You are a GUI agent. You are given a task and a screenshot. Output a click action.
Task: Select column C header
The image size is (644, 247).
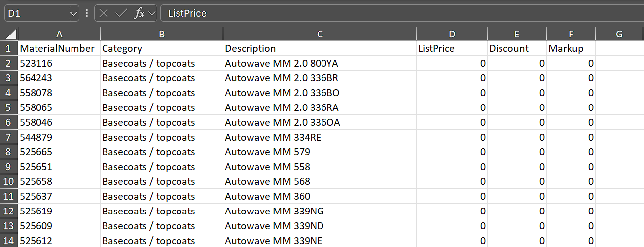(320, 34)
